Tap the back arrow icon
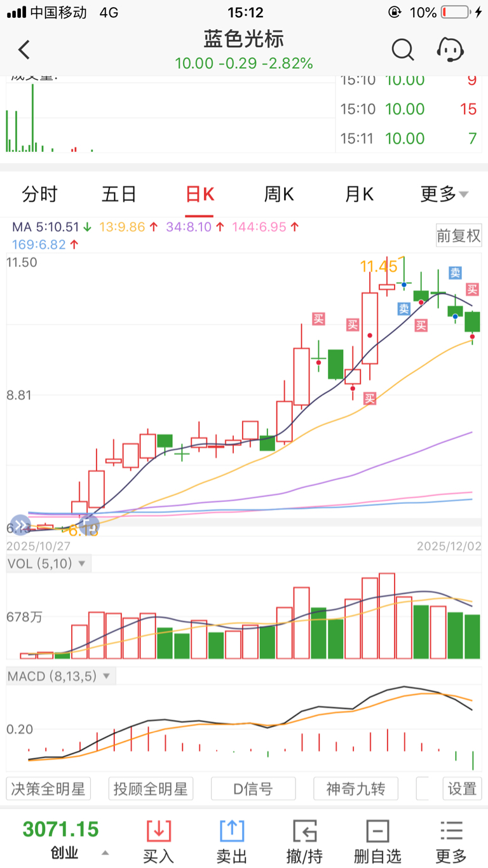Image resolution: width=488 pixels, height=868 pixels. [24, 50]
